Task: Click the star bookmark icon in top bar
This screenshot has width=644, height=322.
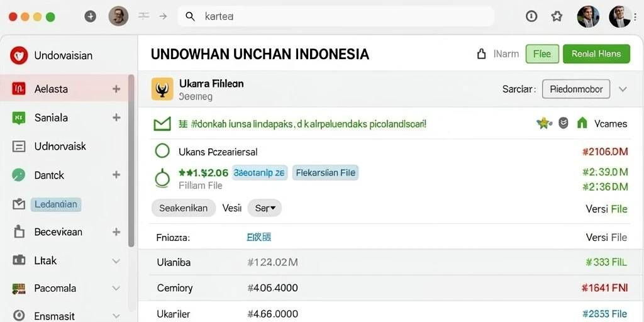Action: 557,16
